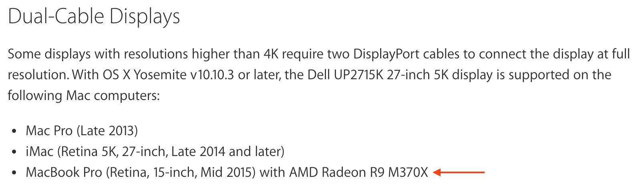The image size is (644, 192).
Task: Click the red arrow pointing at M370X
Action: [459, 172]
